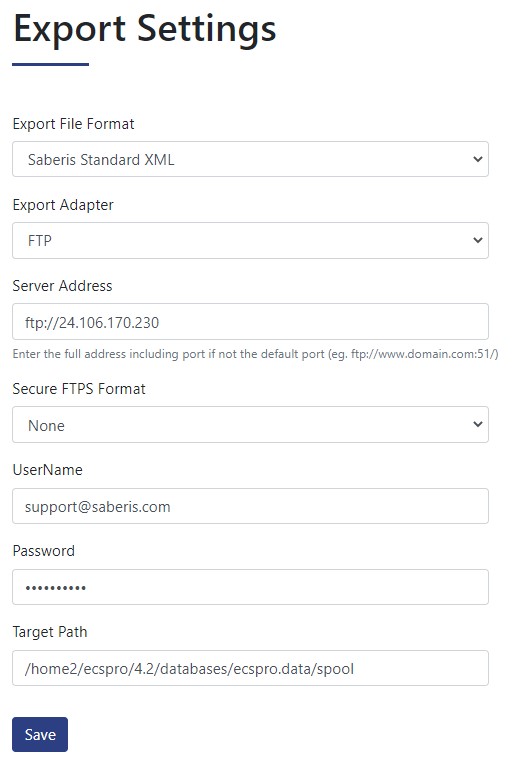Click the Export Settings page heading
The width and height of the screenshot is (526, 762).
[x=145, y=30]
